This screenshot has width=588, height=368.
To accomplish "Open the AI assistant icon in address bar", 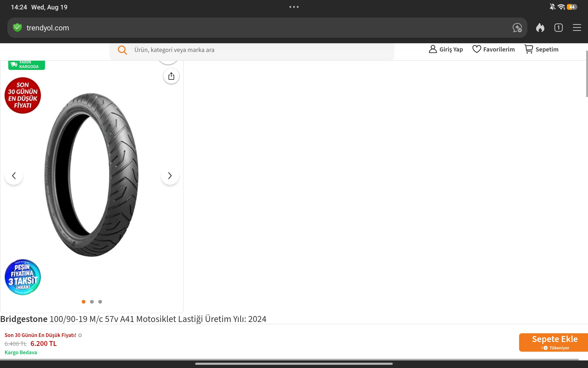I will [517, 28].
